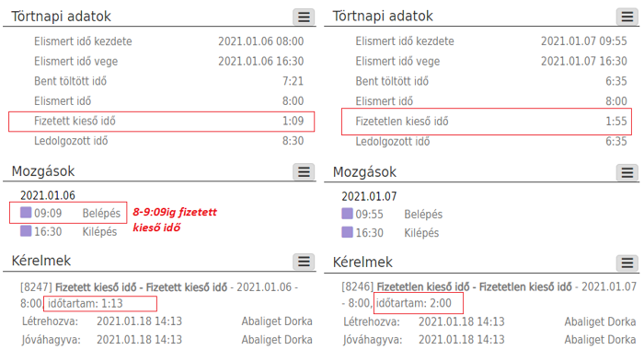This screenshot has width=644, height=350.
Task: Open the left Mozgások panel menu icon
Action: pos(304,171)
